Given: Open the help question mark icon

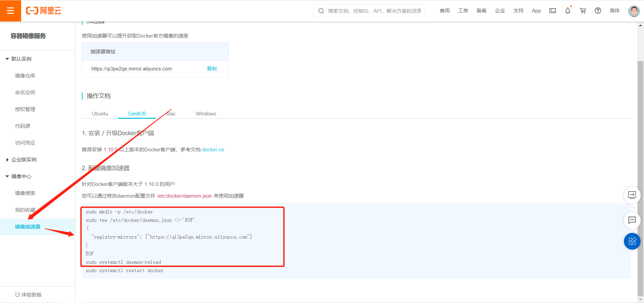Looking at the screenshot, I should click(x=598, y=11).
